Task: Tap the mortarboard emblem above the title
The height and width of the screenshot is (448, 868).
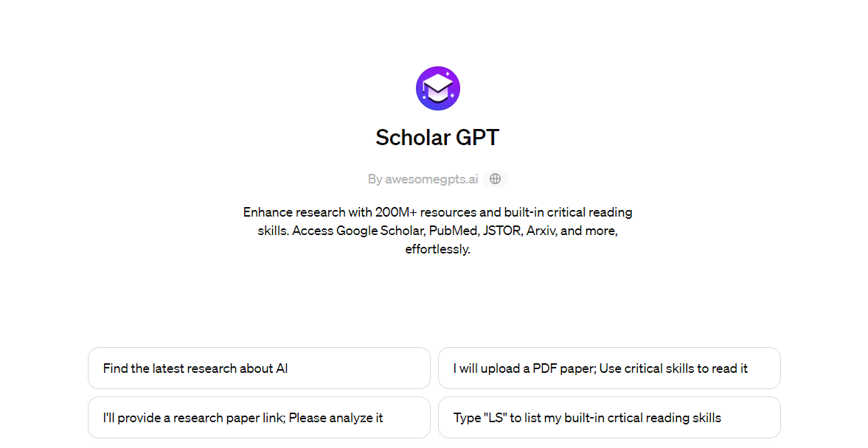Action: (x=437, y=88)
